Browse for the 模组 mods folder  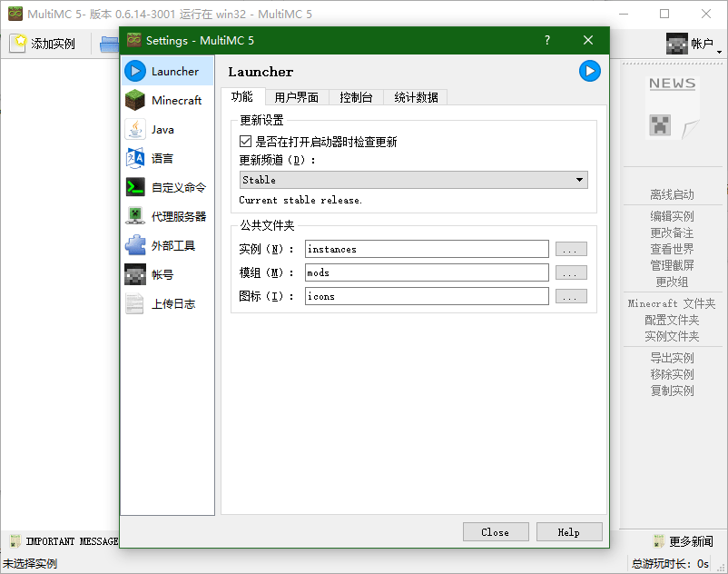573,273
